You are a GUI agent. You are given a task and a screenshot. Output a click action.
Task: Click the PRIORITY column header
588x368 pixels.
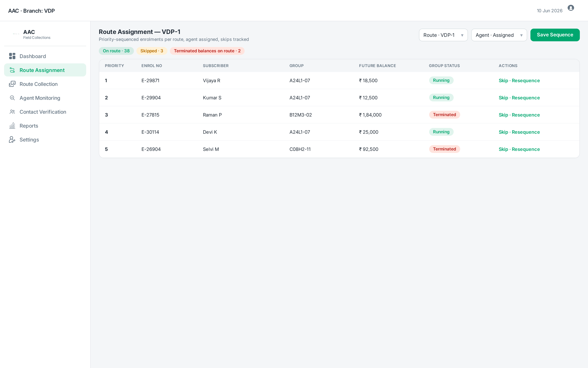(115, 66)
